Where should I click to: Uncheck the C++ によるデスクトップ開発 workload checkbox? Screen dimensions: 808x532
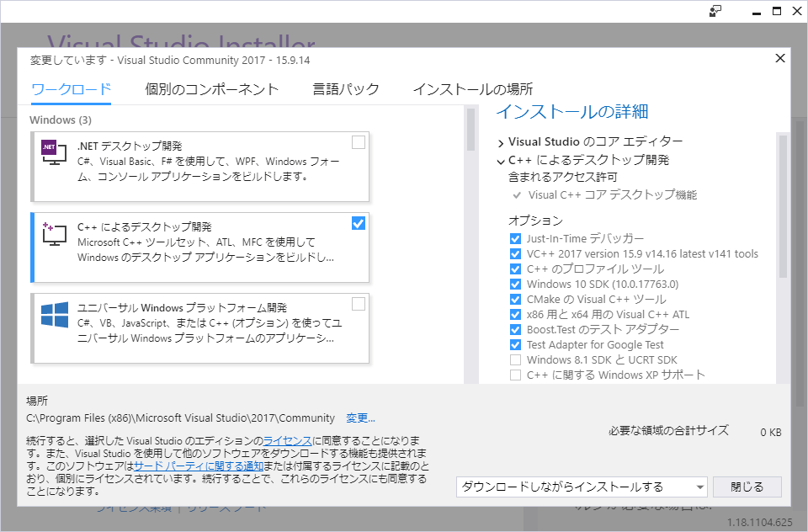click(x=359, y=223)
